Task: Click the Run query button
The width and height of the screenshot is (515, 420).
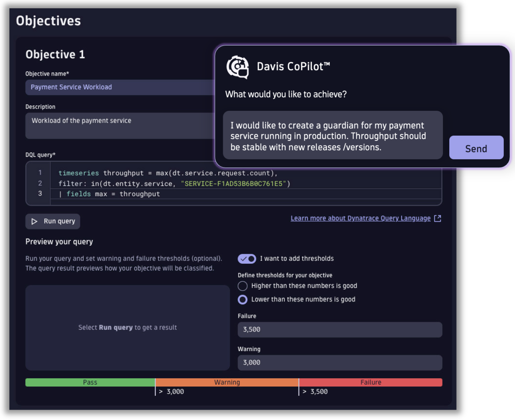Action: 52,221
